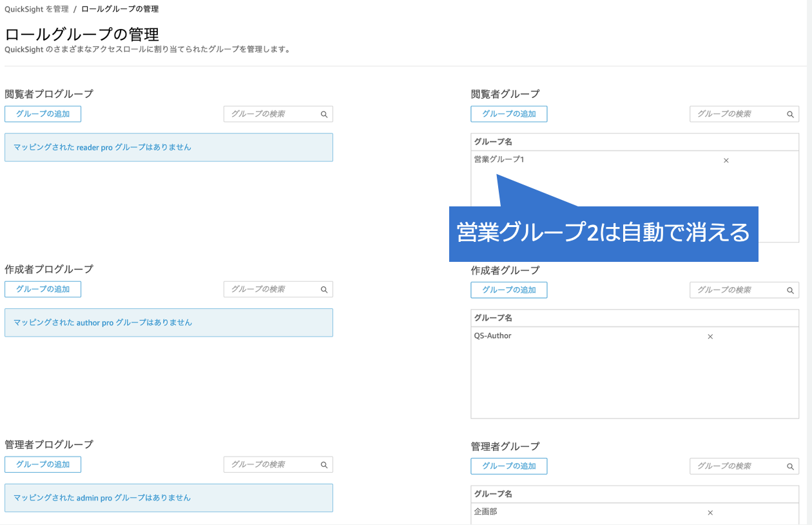Remove QS-Author with its X icon
Image resolution: width=812 pixels, height=525 pixels.
pyautogui.click(x=710, y=337)
